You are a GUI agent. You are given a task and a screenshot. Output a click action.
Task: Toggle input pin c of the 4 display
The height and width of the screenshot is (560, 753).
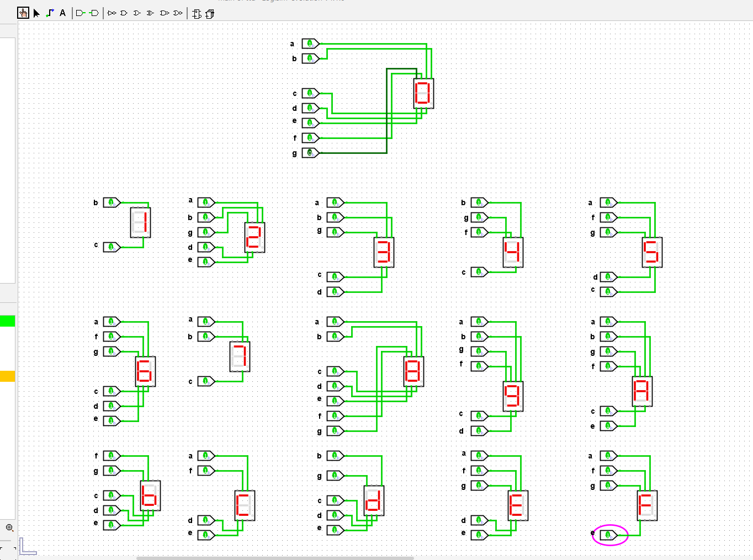(479, 272)
